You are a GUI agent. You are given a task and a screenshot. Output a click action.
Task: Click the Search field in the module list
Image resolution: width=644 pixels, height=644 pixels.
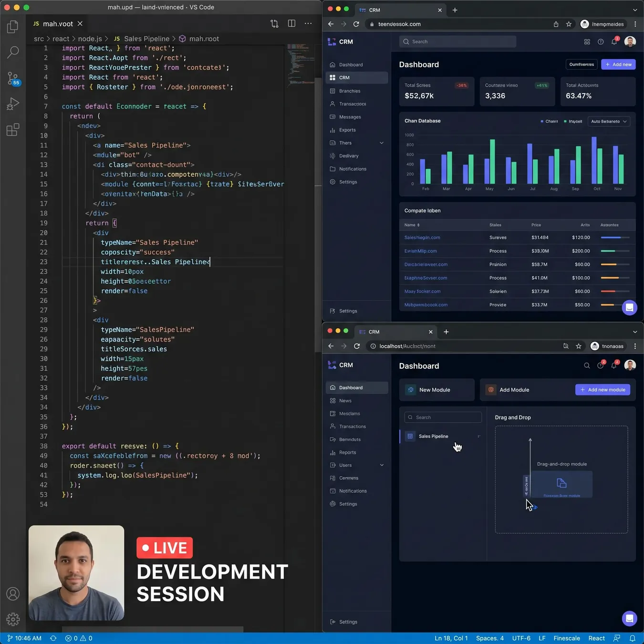tap(443, 417)
